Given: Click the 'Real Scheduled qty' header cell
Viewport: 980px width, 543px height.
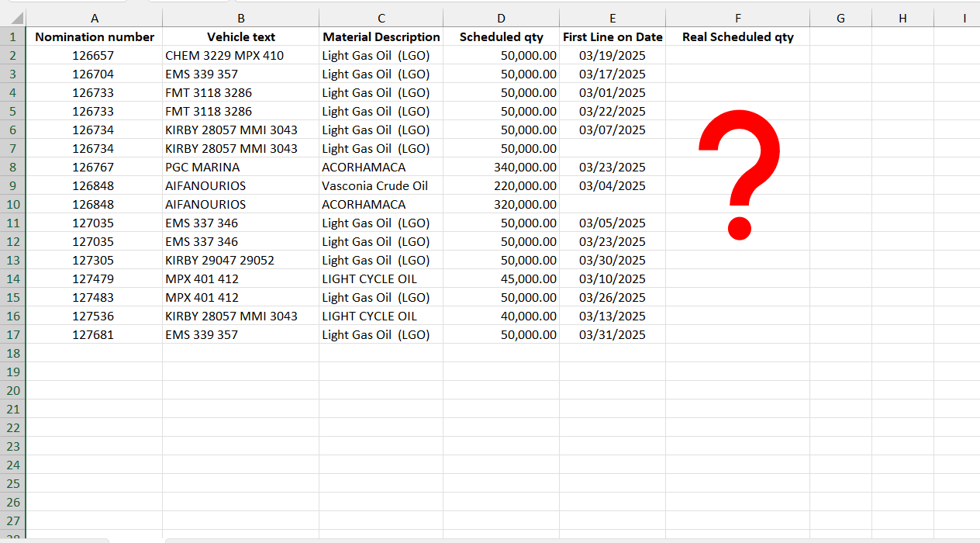Looking at the screenshot, I should pos(738,36).
